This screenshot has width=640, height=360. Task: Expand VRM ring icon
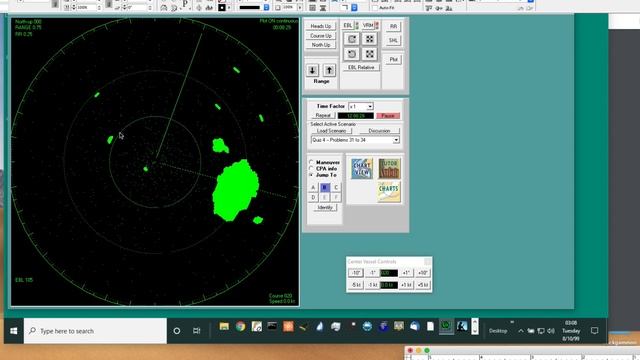point(369,39)
